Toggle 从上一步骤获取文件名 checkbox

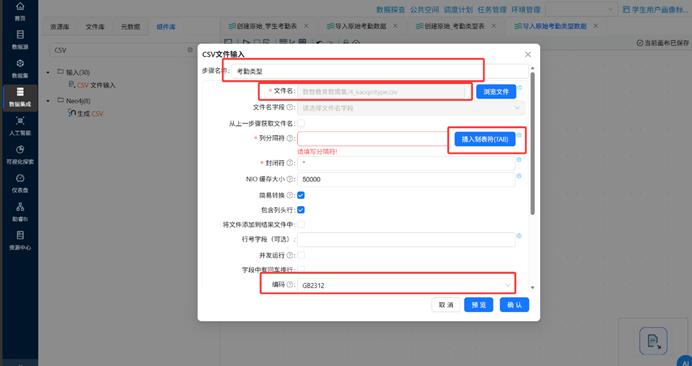[301, 123]
